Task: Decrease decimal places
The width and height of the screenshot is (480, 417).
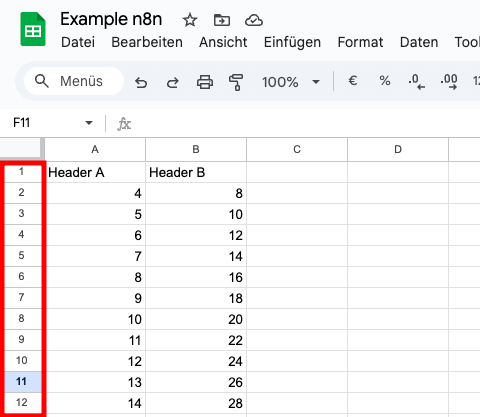Action: tap(416, 82)
